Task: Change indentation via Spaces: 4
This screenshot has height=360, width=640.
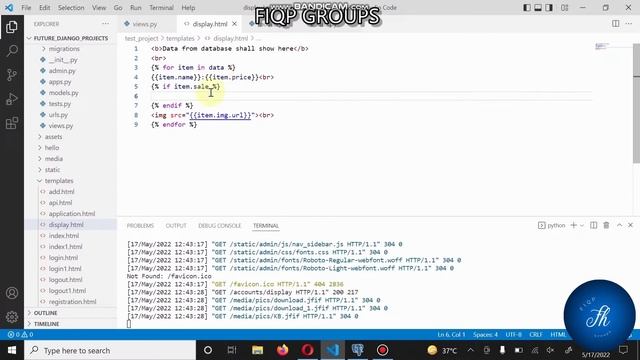Action: click(x=485, y=334)
